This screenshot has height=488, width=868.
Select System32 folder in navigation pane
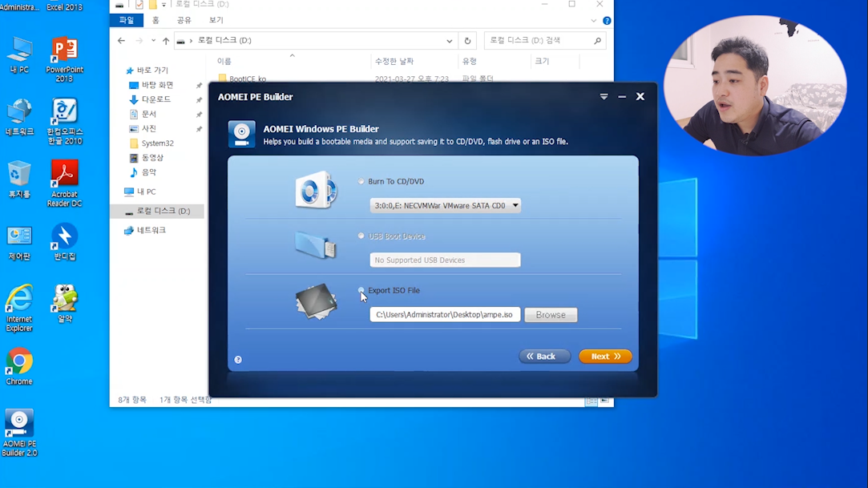pos(151,143)
